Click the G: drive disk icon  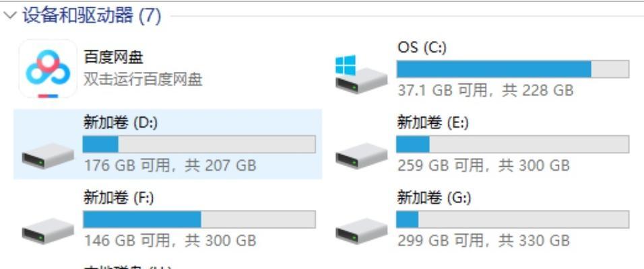coord(361,231)
